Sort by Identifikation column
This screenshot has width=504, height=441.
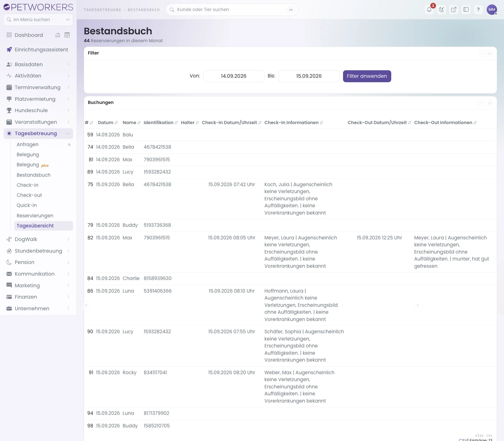click(161, 123)
